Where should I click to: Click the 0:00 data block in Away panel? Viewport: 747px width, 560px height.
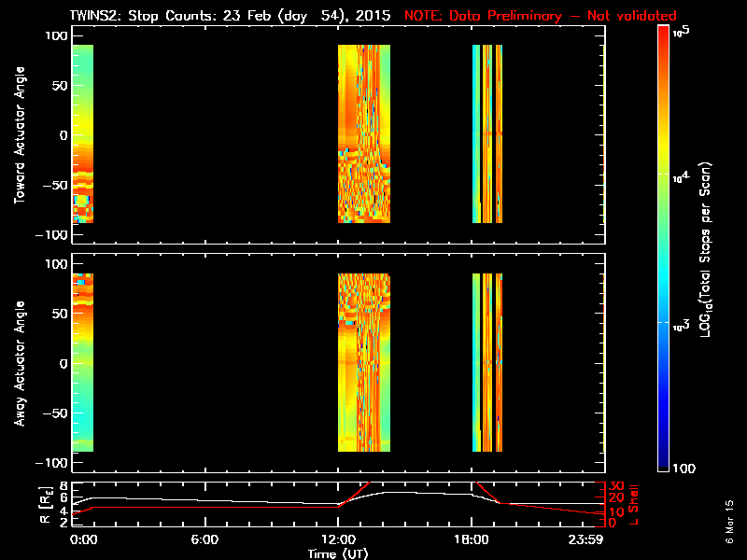click(82, 363)
